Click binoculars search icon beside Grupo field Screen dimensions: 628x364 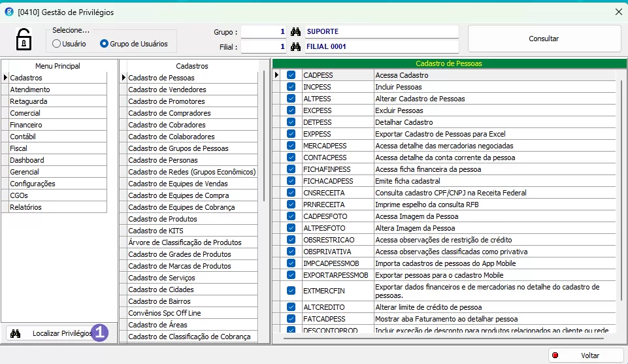pyautogui.click(x=295, y=32)
